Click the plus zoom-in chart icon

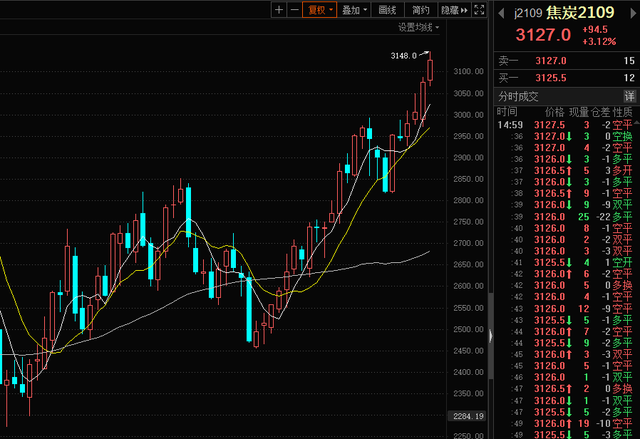[279, 10]
